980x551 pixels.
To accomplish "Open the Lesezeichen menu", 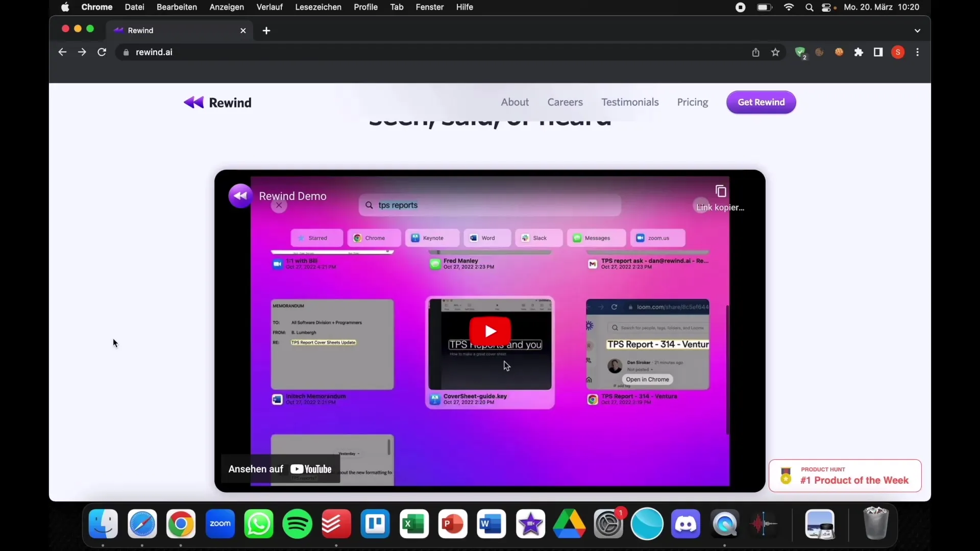I will pyautogui.click(x=318, y=7).
